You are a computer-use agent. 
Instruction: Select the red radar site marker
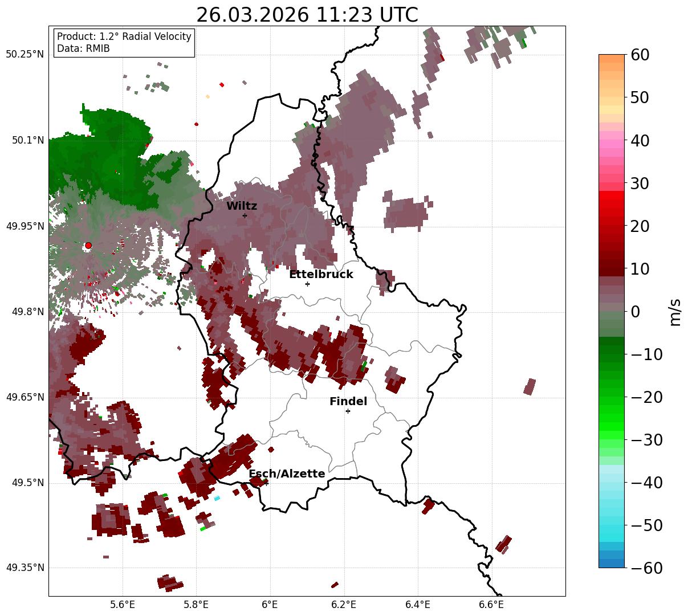point(88,246)
